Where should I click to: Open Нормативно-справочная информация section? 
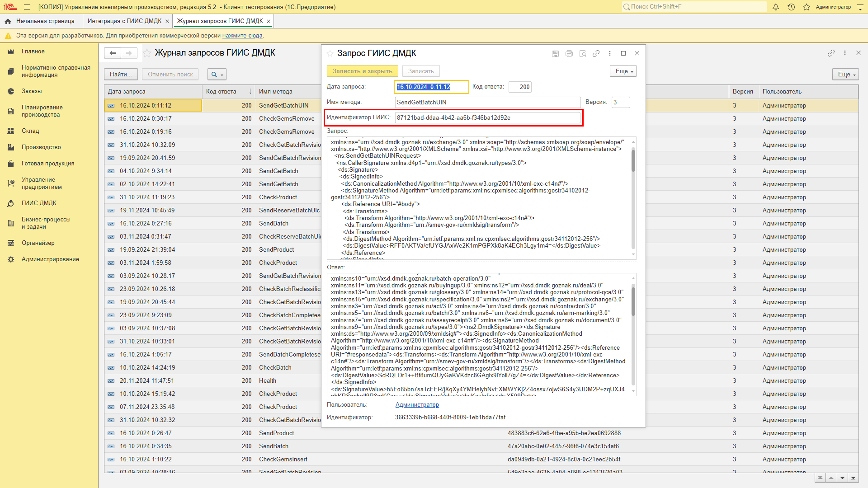[x=56, y=71]
